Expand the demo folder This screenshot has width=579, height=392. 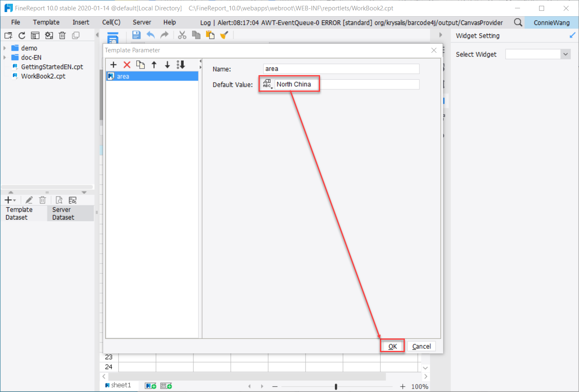coord(5,48)
